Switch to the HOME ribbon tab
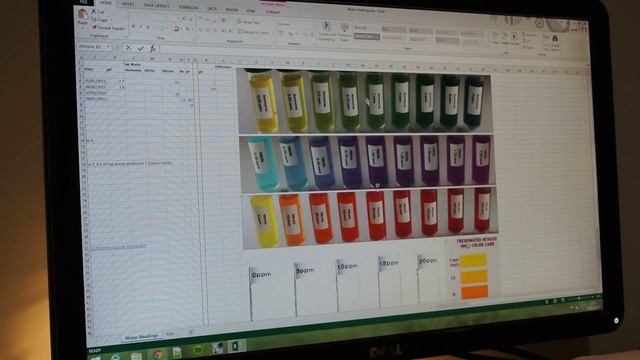This screenshot has height=360, width=640. (106, 3)
